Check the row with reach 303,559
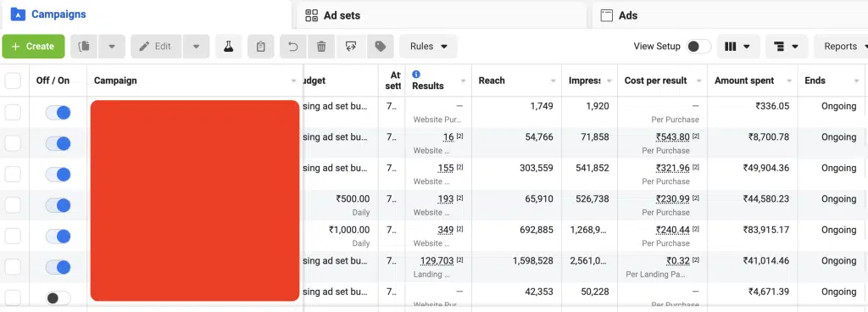The image size is (868, 312). point(13,175)
